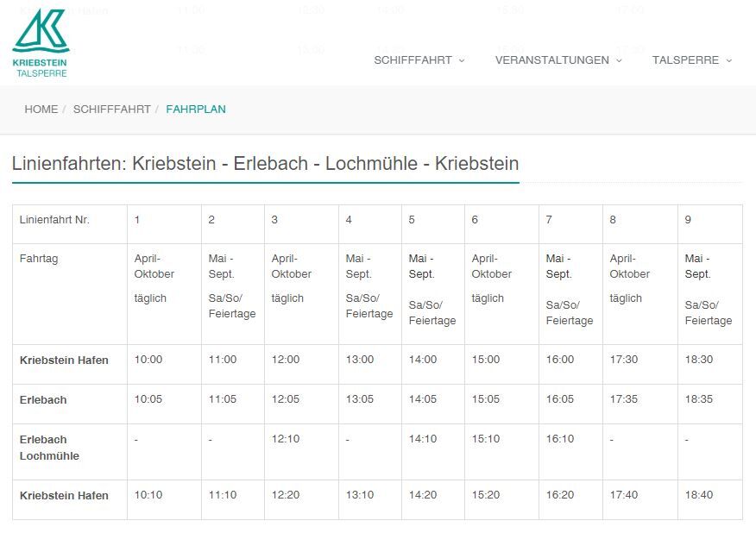Select the FAHRPLAN breadcrumb item
Viewport: 756px width, 533px height.
196,110
